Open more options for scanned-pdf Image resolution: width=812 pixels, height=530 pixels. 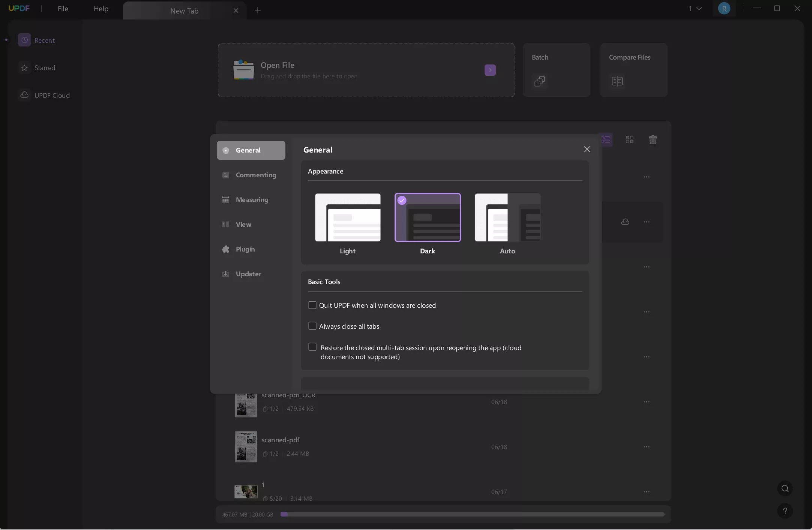(647, 447)
